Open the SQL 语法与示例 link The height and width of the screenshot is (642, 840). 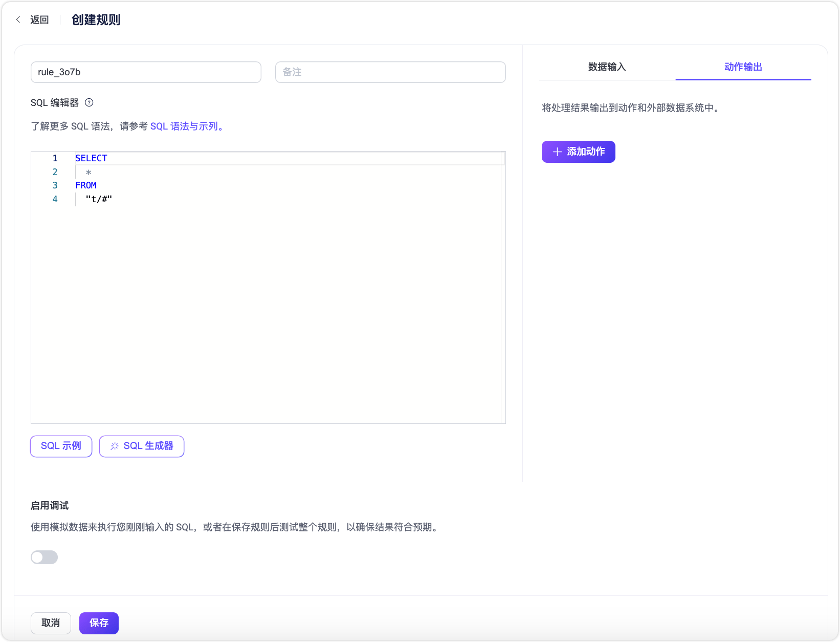pyautogui.click(x=186, y=126)
